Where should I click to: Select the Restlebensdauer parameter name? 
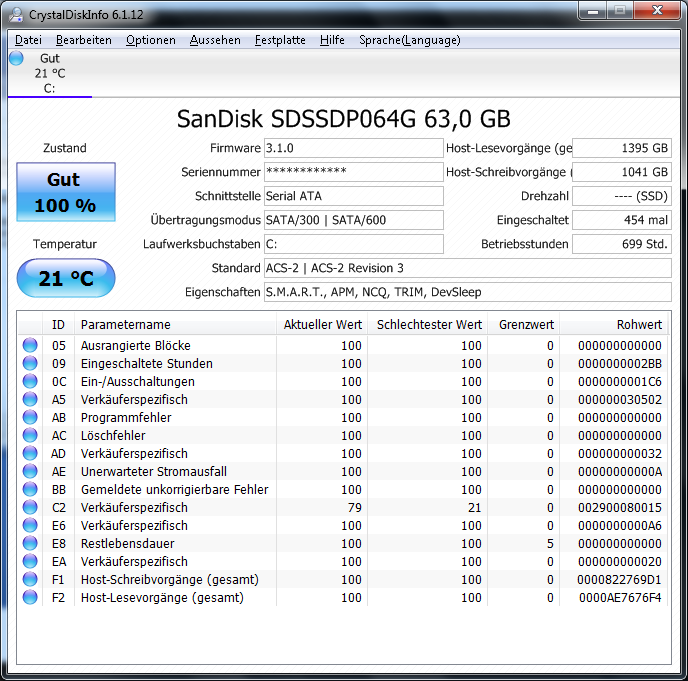pyautogui.click(x=128, y=544)
